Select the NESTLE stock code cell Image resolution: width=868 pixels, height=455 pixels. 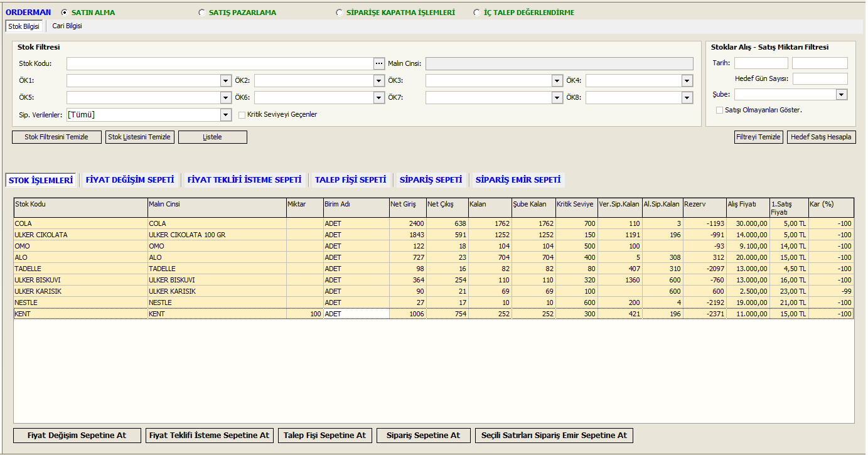[80, 302]
